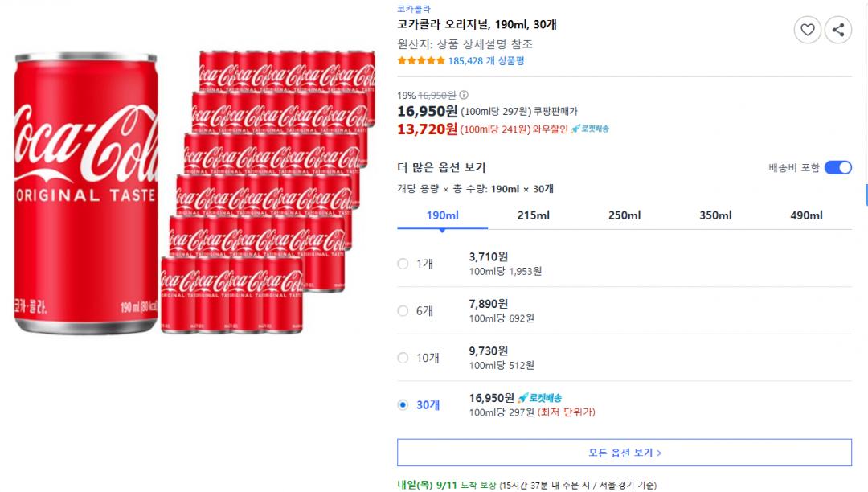Click the five-star rating icon

tap(421, 61)
